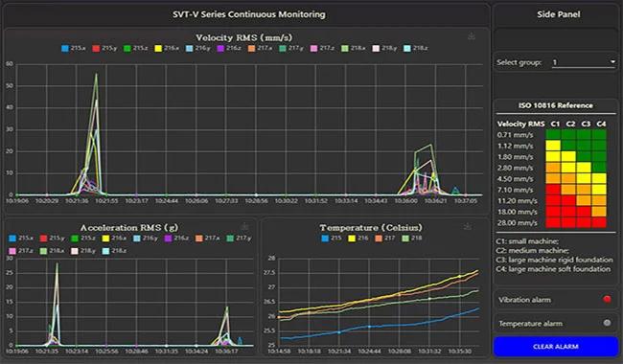This screenshot has height=364, width=623.
Task: Toggle sensor 216 in Temperature legend
Action: click(x=358, y=239)
